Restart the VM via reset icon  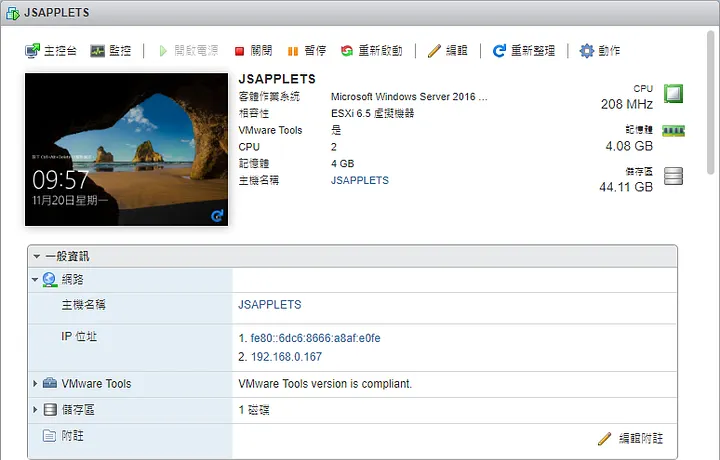tap(347, 51)
